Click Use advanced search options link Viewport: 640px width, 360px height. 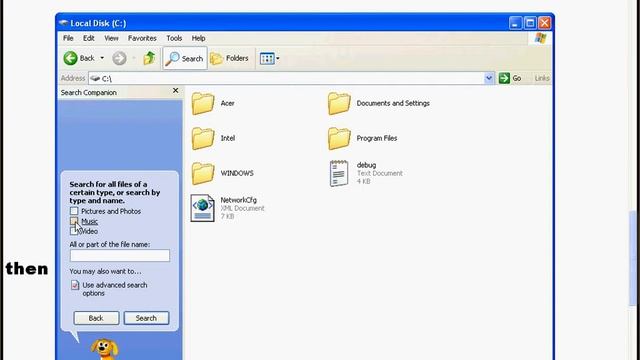click(x=115, y=289)
